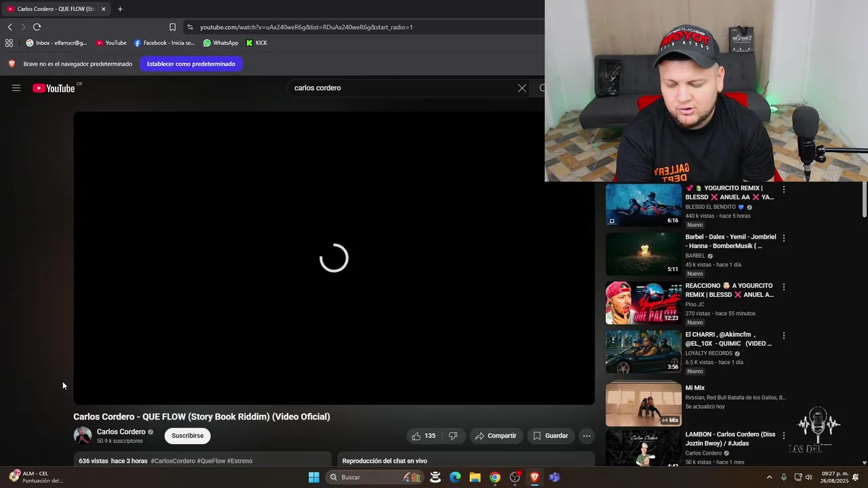Click the #CarlosCordero hashtag
Image resolution: width=868 pixels, height=488 pixels.
click(173, 461)
